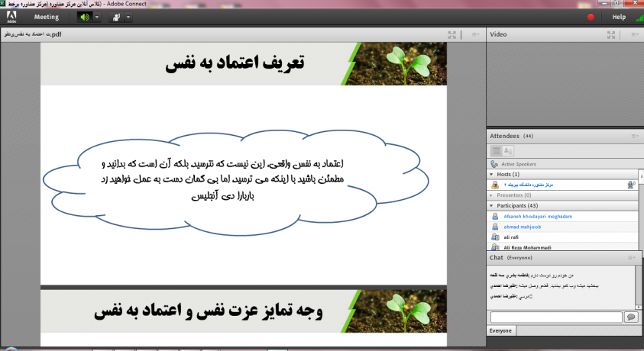
Task: Maximize the Video pod fullscreen icon
Action: coord(610,35)
